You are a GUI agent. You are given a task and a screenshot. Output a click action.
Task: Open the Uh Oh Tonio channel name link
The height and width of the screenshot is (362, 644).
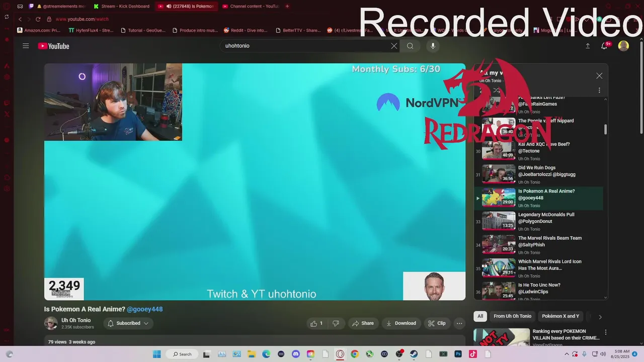tap(76, 320)
